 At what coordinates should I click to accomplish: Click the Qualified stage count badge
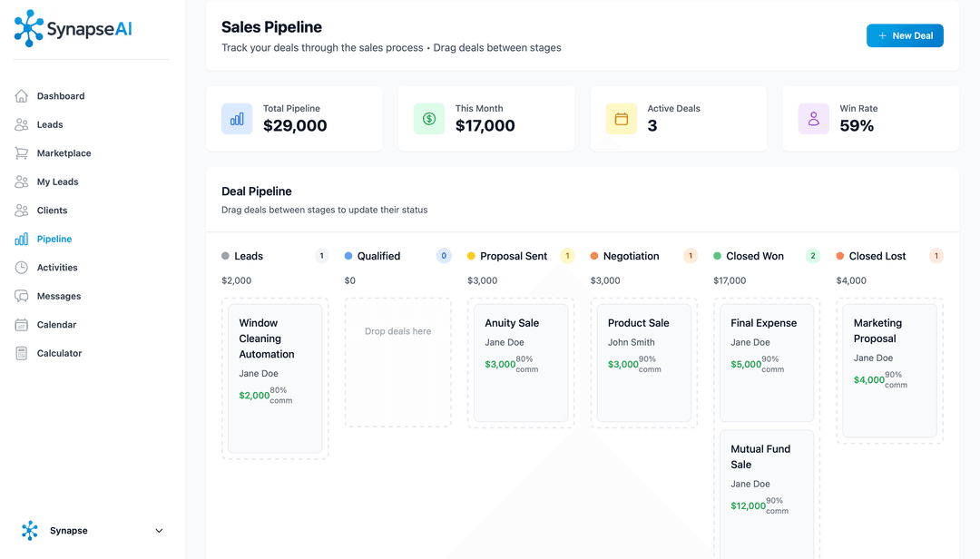tap(443, 256)
